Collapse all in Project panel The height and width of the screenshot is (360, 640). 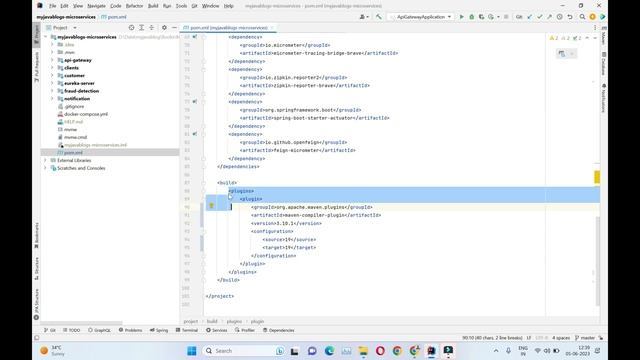point(151,28)
